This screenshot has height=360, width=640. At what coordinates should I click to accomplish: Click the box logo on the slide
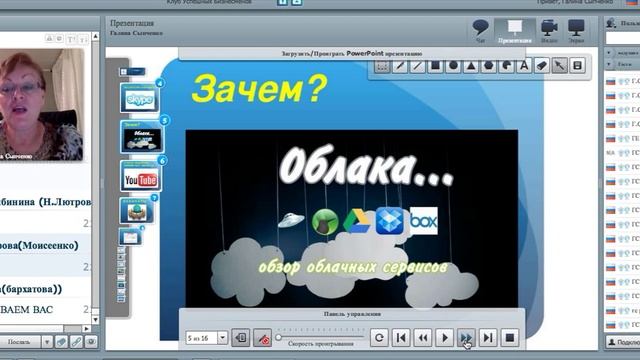424,221
